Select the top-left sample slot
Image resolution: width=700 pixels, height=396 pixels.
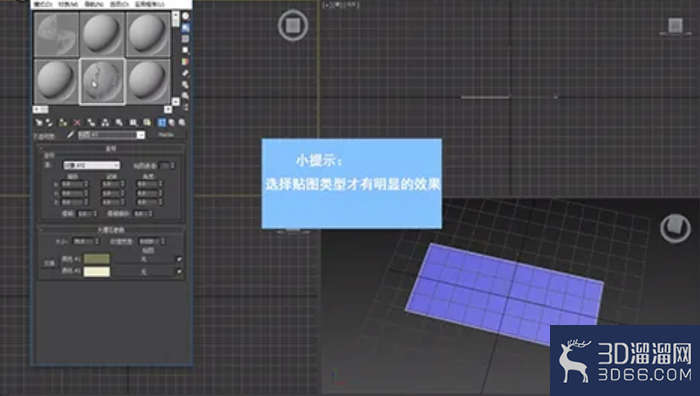coord(56,34)
